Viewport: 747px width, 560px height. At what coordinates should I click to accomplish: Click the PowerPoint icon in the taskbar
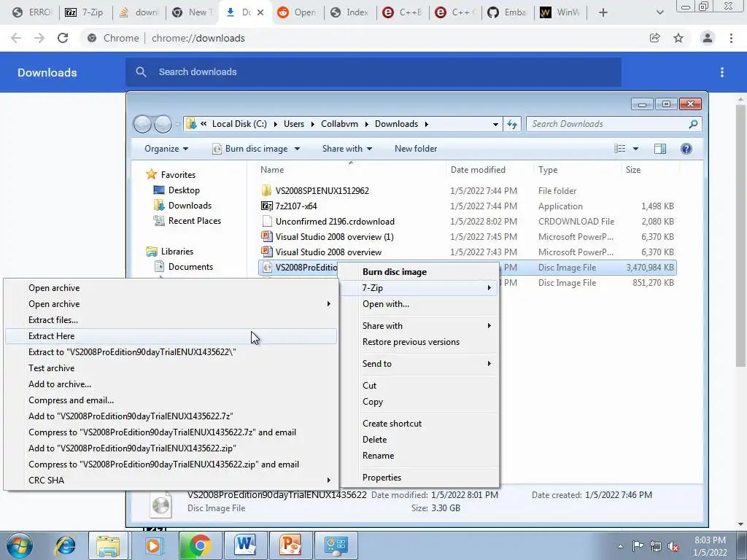(x=291, y=545)
